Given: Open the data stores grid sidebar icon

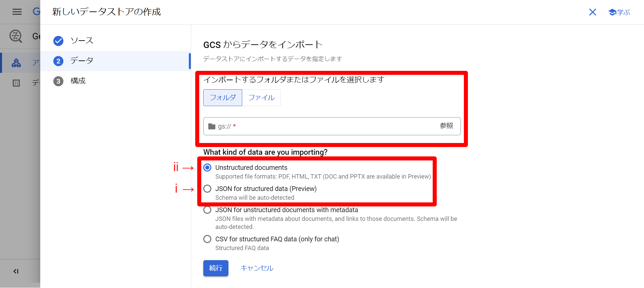Looking at the screenshot, I should [16, 83].
